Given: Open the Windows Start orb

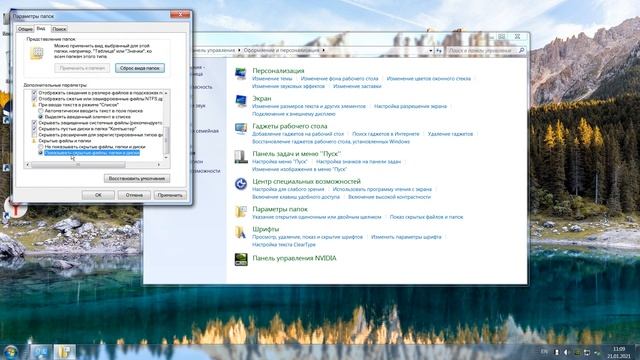Looking at the screenshot, I should tap(11, 352).
